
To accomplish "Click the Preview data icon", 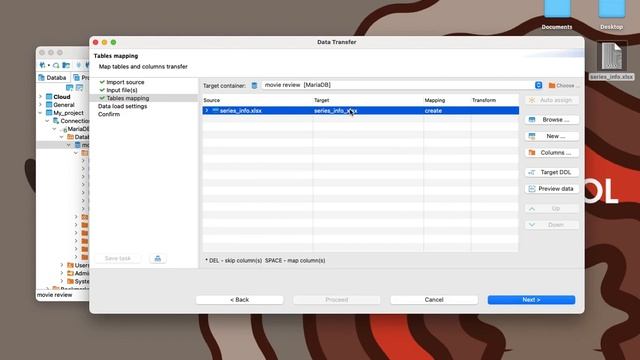I will [x=531, y=189].
